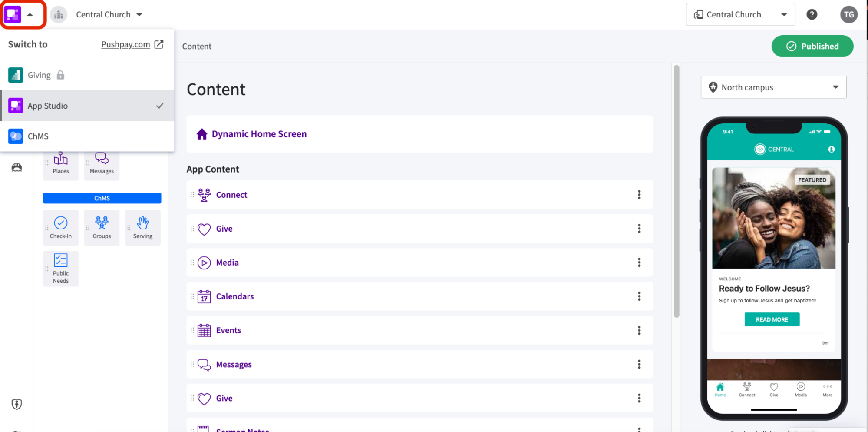Image resolution: width=868 pixels, height=432 pixels.
Task: Click the green Published button
Action: coord(812,46)
